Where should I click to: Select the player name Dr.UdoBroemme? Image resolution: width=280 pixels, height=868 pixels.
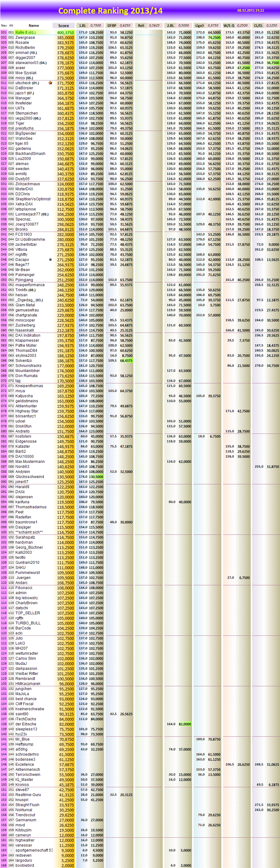pyautogui.click(x=30, y=239)
